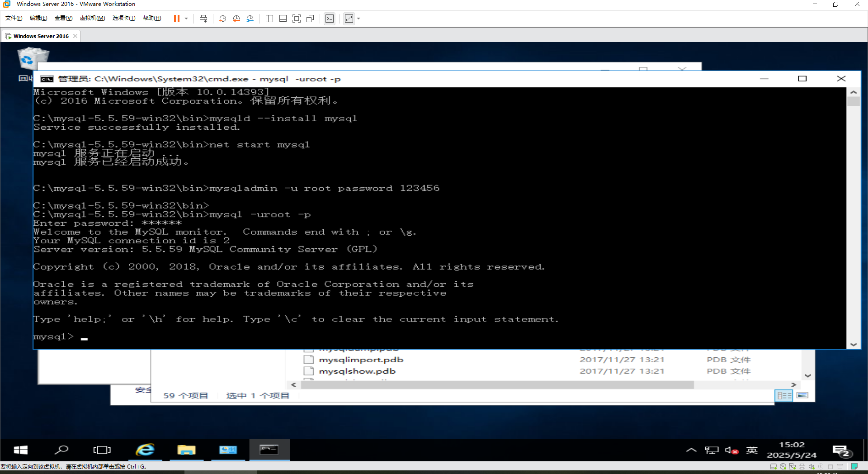Open the power options dropdown beside pause
This screenshot has height=474, width=868.
(186, 19)
